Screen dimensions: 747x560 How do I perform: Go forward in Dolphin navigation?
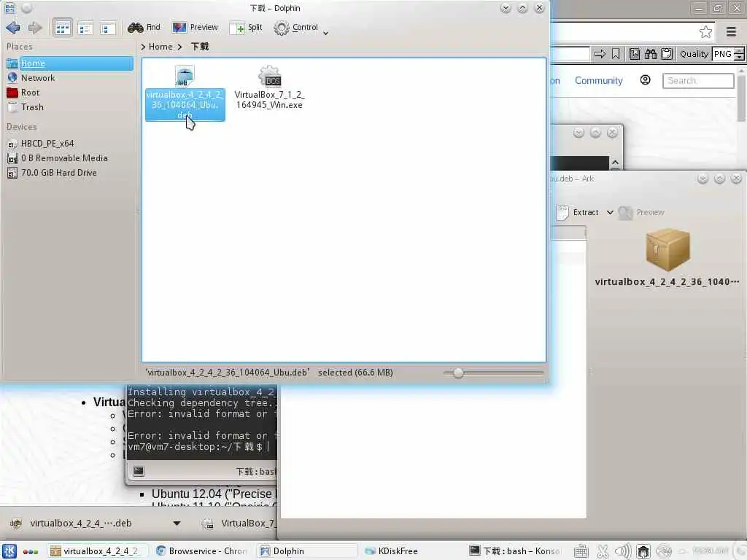coord(35,28)
